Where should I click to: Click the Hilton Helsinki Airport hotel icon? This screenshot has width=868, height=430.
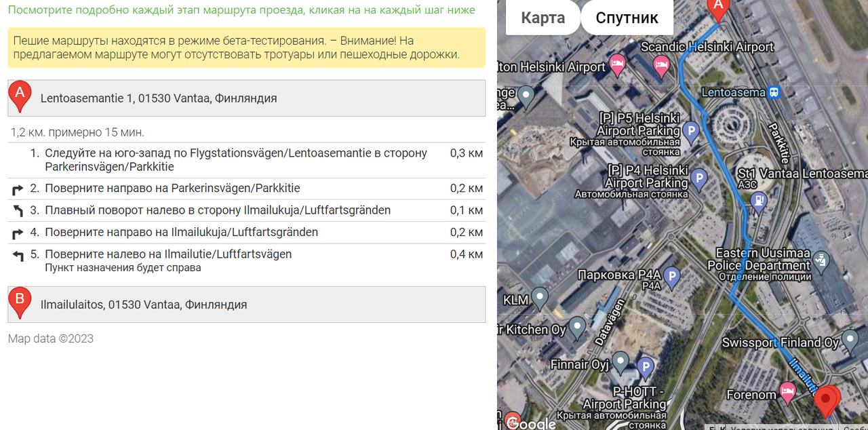[617, 66]
